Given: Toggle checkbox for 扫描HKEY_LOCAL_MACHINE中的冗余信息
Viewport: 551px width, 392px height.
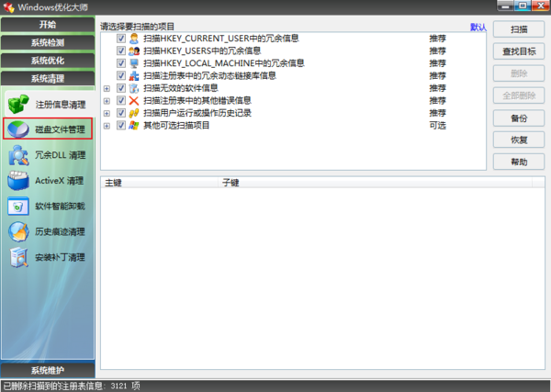Looking at the screenshot, I should tap(121, 63).
